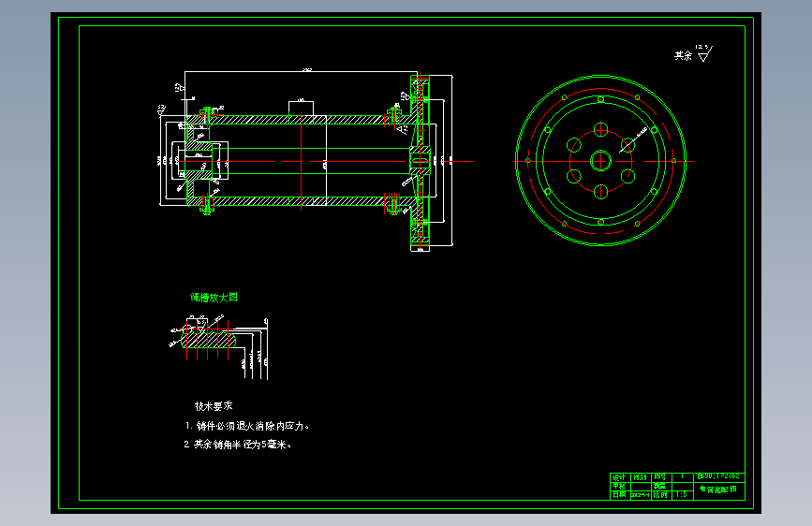Click the hatched rope groove enlarged section
The image size is (812, 526).
point(208,340)
